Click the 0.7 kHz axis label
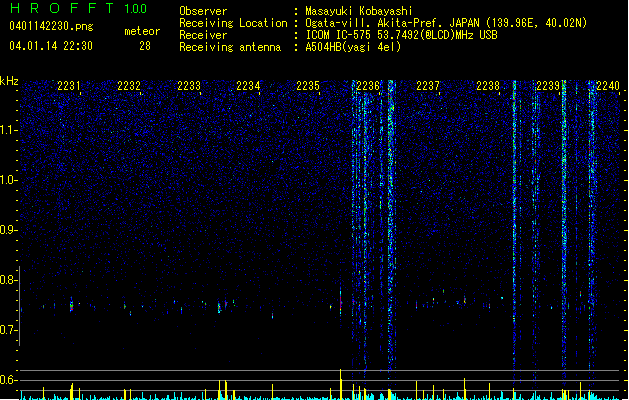The height and width of the screenshot is (400, 629). pos(8,330)
